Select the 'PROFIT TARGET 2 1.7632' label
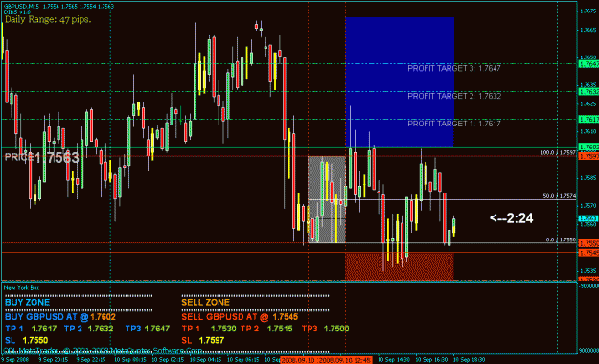The image size is (599, 364). pyautogui.click(x=454, y=96)
